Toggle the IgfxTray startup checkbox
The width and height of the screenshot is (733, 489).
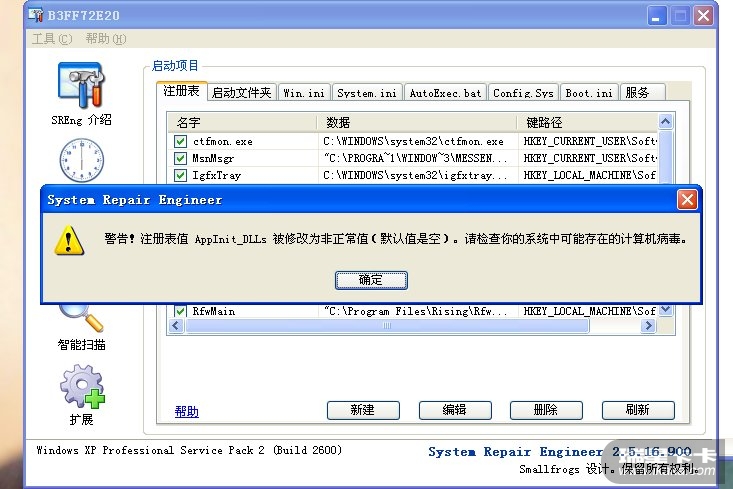180,175
